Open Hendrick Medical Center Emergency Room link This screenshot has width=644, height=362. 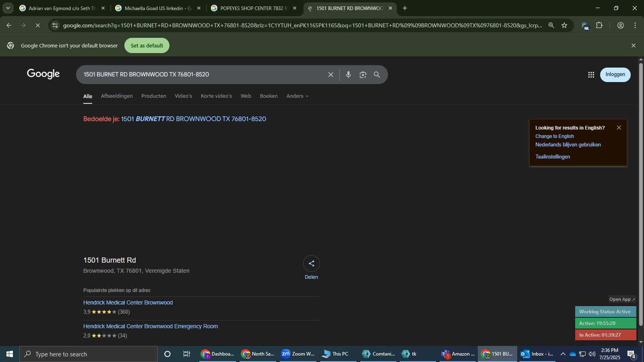[151, 326]
